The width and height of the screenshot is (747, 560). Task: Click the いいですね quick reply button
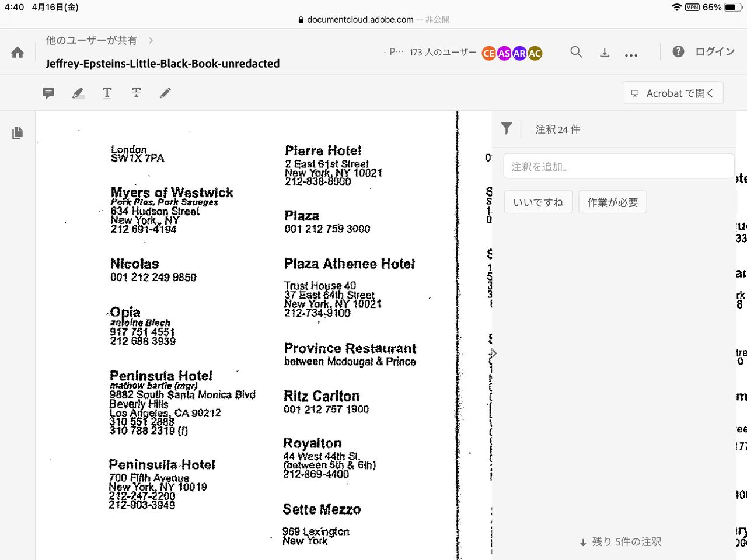[538, 202]
